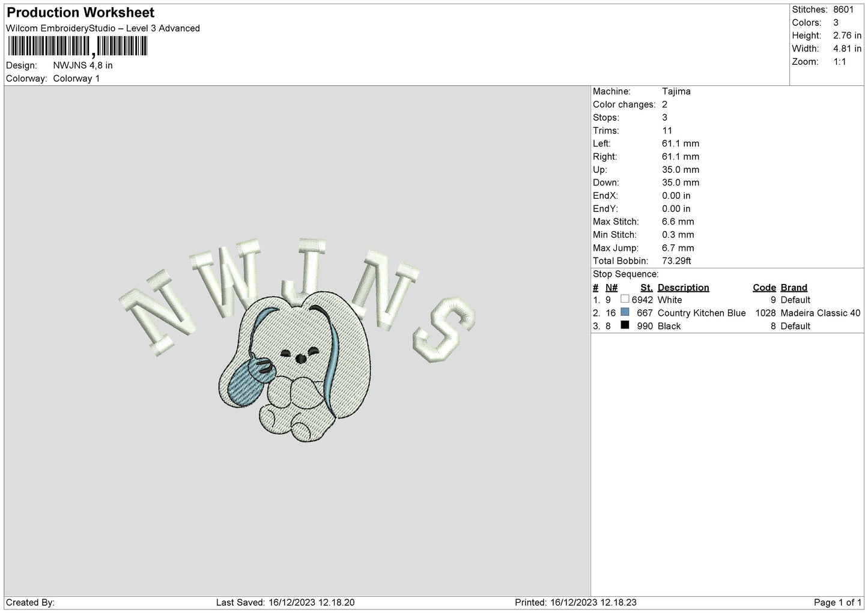The width and height of the screenshot is (868, 613).
Task: Click the EndX value '0.00 in'
Action: click(x=676, y=196)
